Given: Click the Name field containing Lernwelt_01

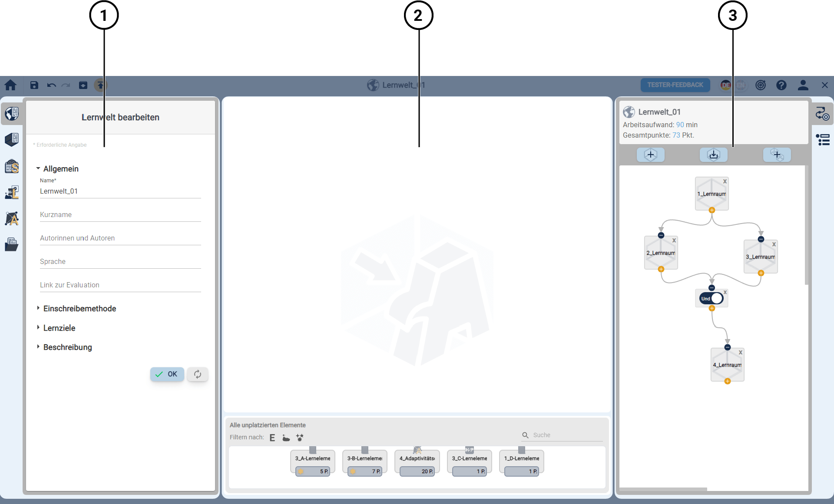Looking at the screenshot, I should (x=120, y=191).
